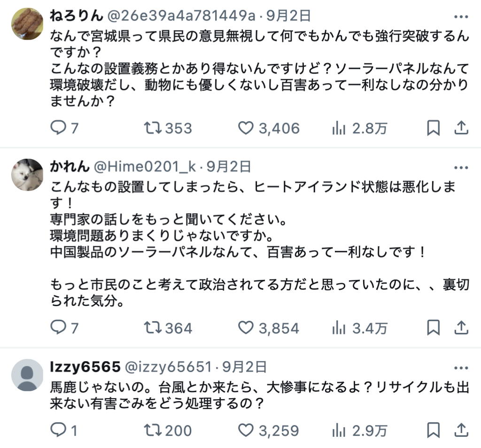Open more options menu on ねろりん's post
Viewport: 481px width, 448px height.
point(462,17)
